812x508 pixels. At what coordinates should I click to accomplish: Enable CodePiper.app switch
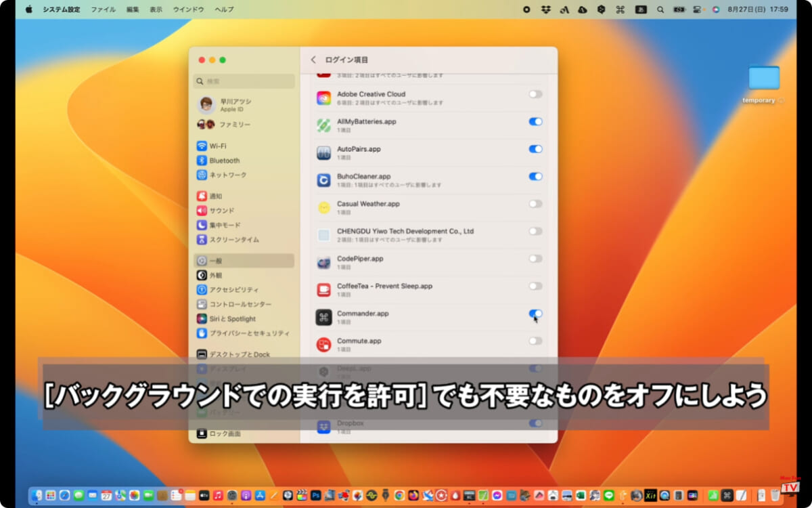(x=535, y=259)
